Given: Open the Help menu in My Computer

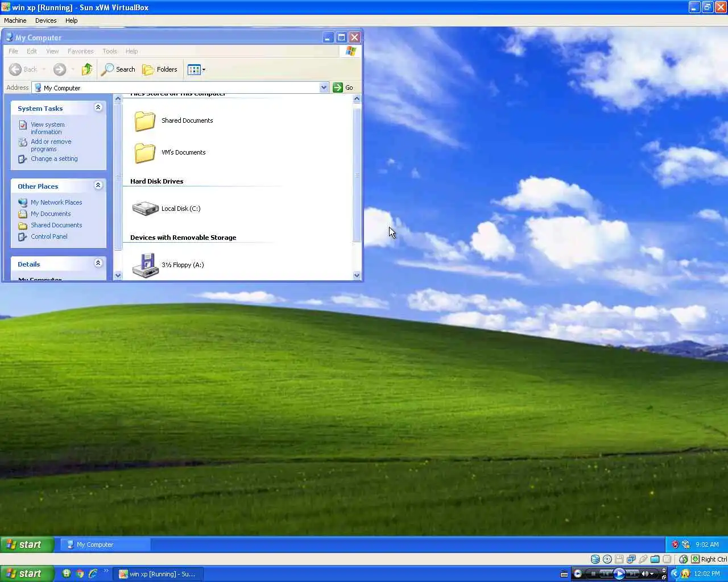Looking at the screenshot, I should [131, 51].
